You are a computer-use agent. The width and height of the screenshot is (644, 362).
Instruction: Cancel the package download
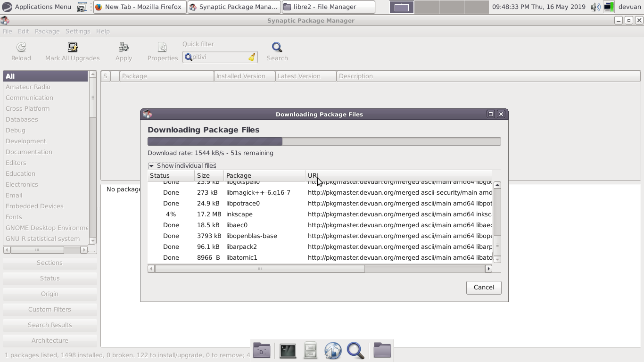[484, 288]
